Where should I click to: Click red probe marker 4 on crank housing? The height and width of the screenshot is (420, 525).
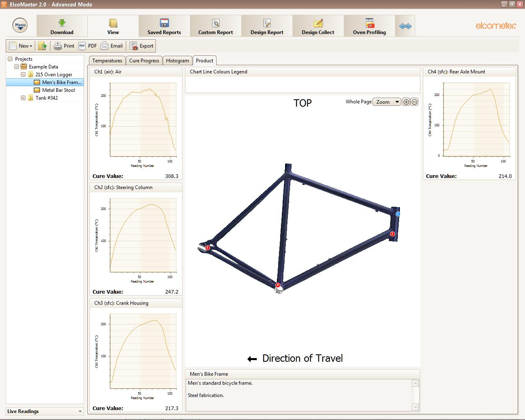278,285
